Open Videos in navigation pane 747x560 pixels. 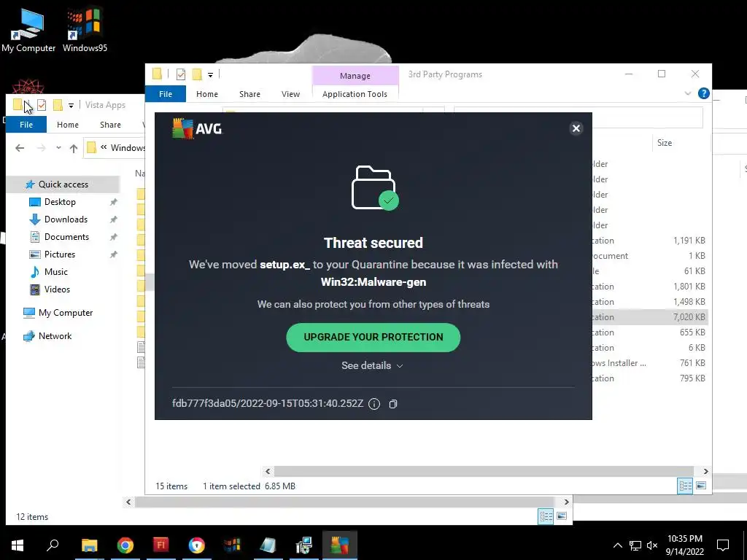57,289
